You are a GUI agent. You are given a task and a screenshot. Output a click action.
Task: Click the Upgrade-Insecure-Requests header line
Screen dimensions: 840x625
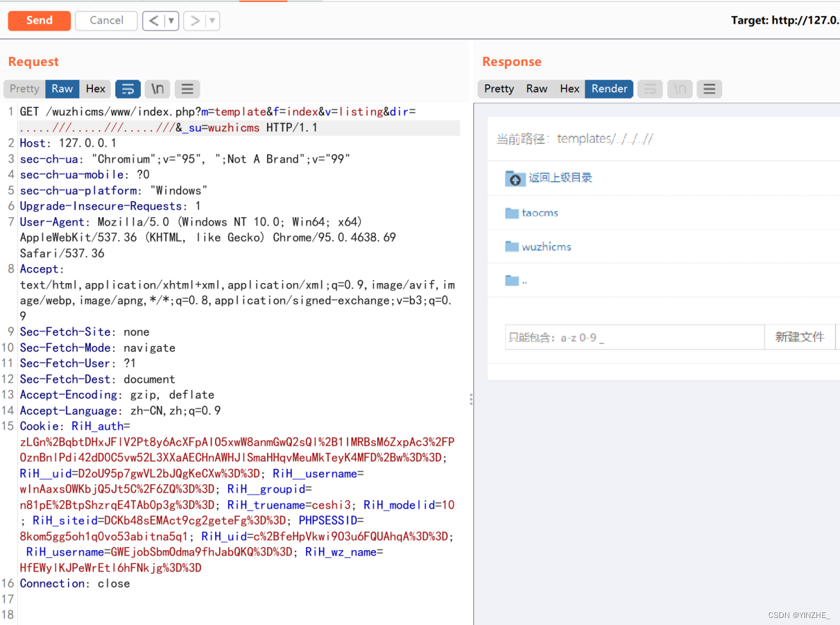tap(110, 206)
